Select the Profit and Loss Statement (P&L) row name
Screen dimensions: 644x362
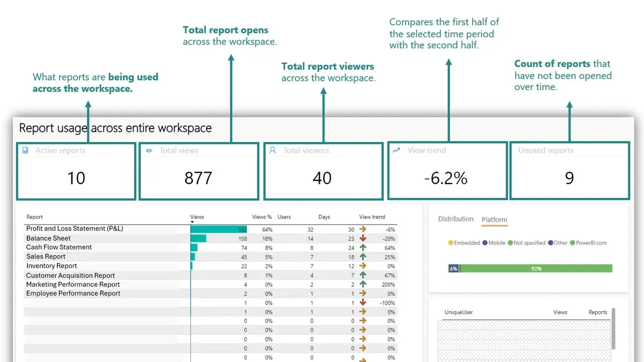point(75,228)
